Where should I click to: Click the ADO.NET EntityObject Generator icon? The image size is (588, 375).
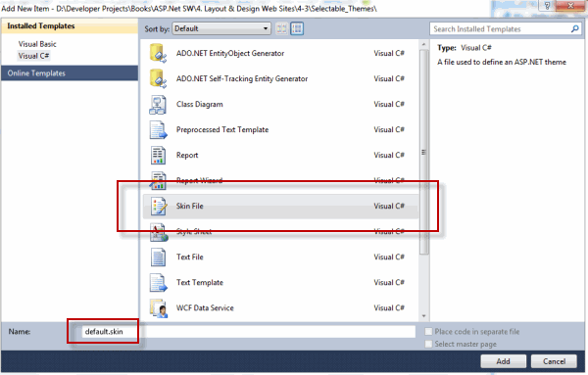pyautogui.click(x=158, y=53)
